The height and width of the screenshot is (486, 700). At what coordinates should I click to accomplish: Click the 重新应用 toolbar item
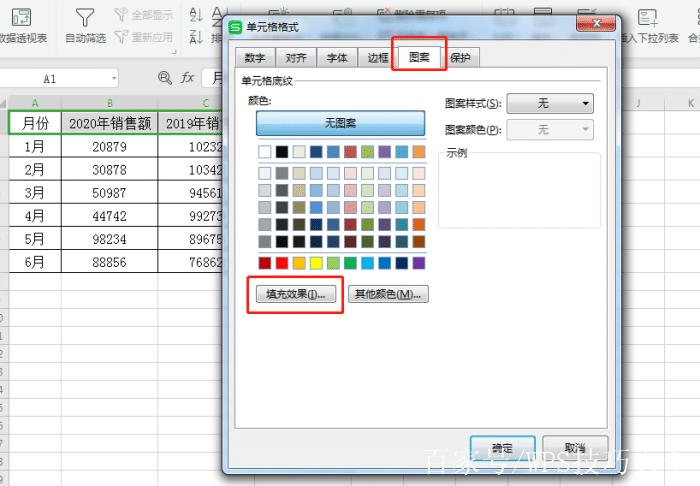pos(143,37)
